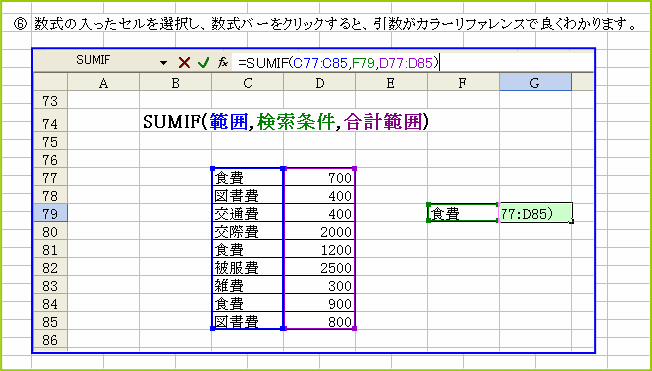Select row 81 header
Viewport: 652px width, 371px height.
tap(50, 250)
